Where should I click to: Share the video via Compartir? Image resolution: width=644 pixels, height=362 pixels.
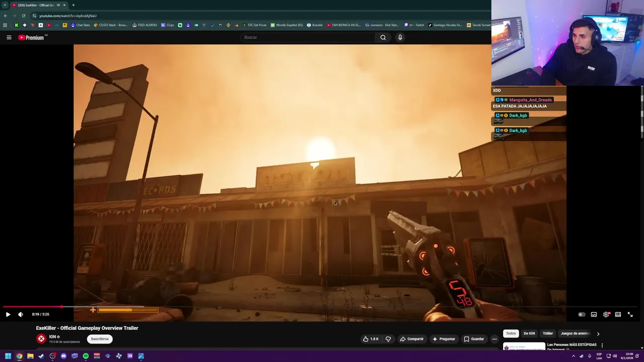click(x=412, y=339)
